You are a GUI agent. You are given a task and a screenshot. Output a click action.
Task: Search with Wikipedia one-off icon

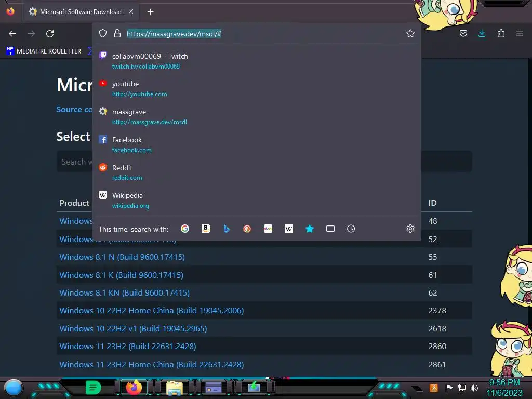[x=289, y=229]
